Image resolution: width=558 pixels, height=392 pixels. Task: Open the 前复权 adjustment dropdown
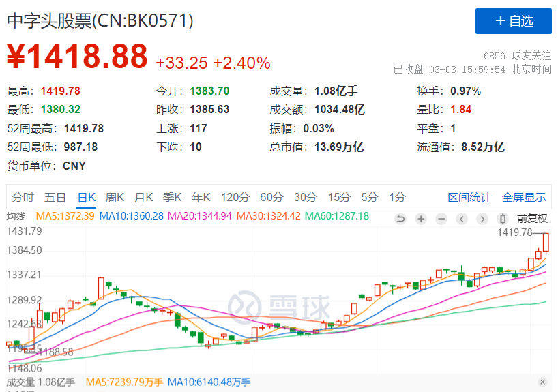[x=532, y=219]
